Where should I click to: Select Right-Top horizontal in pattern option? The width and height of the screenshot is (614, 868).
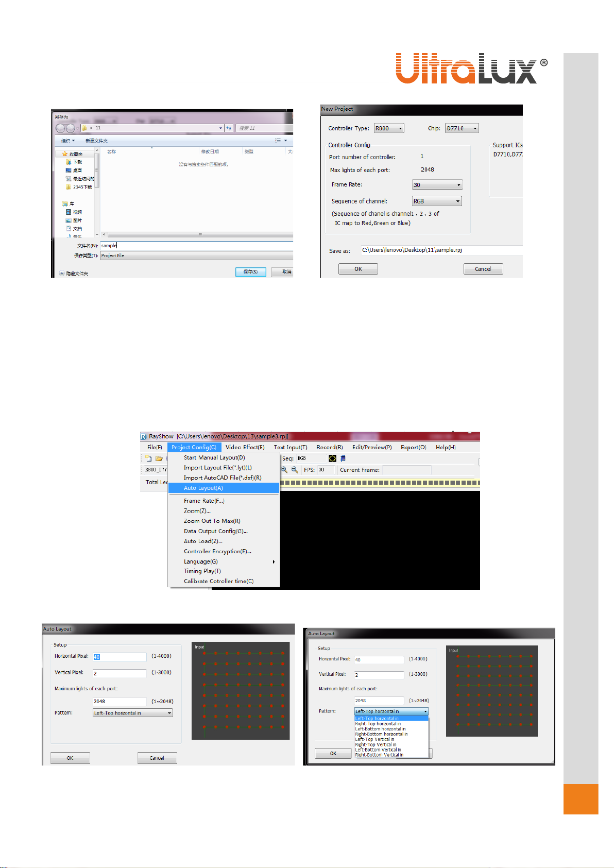[378, 724]
